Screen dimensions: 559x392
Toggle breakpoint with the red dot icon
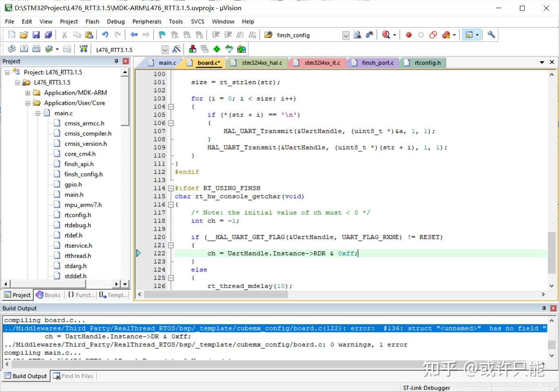[409, 35]
